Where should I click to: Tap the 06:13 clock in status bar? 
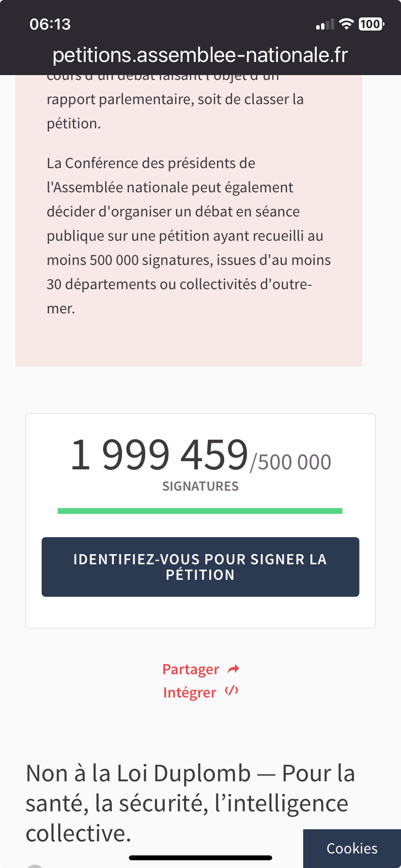(50, 24)
